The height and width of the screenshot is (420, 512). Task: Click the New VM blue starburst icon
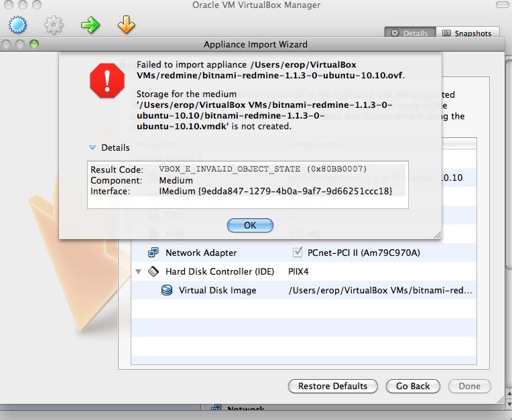point(17,25)
